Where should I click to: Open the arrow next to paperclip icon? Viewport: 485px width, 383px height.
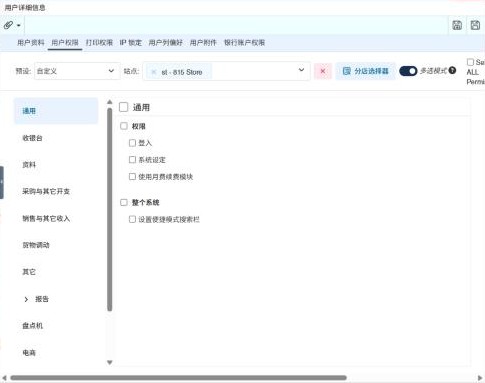pyautogui.click(x=19, y=25)
